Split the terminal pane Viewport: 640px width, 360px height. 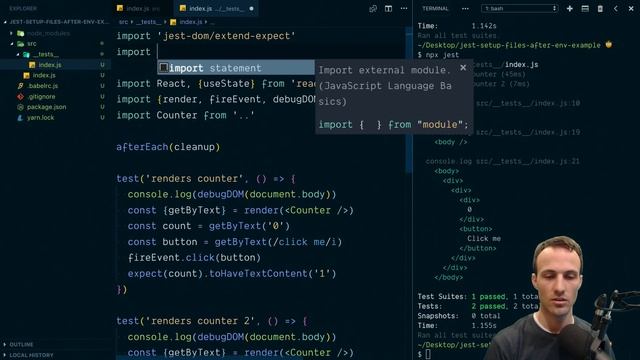[585, 9]
